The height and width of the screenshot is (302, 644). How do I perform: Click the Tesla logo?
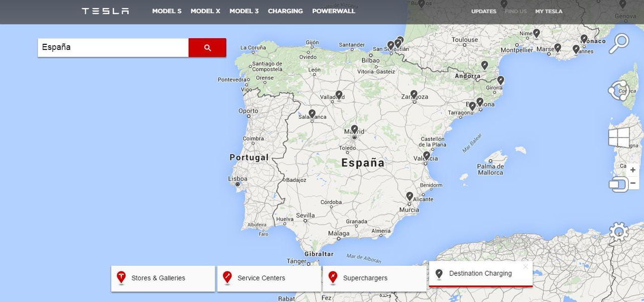tap(105, 11)
